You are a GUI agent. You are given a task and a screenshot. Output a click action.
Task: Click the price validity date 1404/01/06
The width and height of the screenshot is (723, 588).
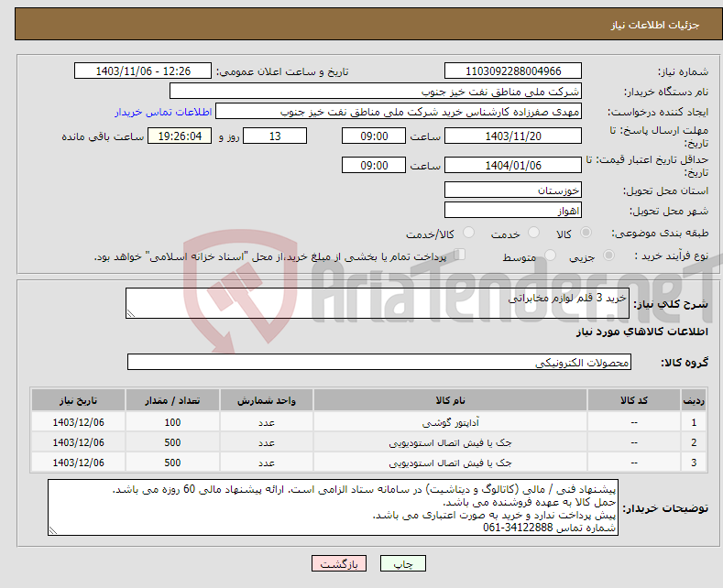(x=513, y=165)
